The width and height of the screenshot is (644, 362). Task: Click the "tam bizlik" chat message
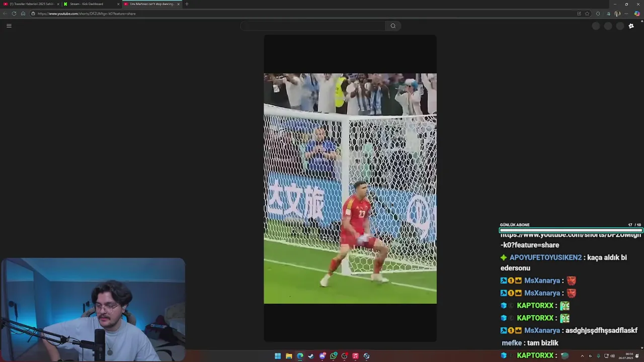543,343
